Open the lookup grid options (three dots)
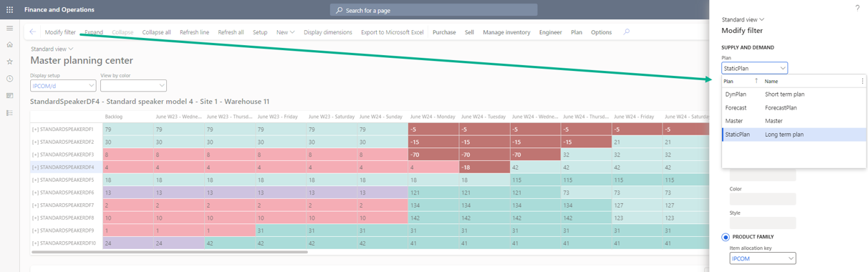The height and width of the screenshot is (272, 868). (x=862, y=82)
